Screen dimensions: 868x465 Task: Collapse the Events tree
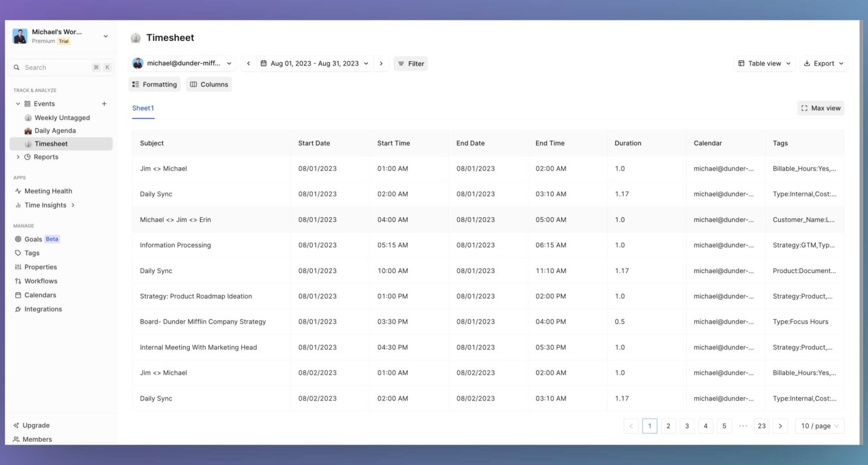[18, 104]
